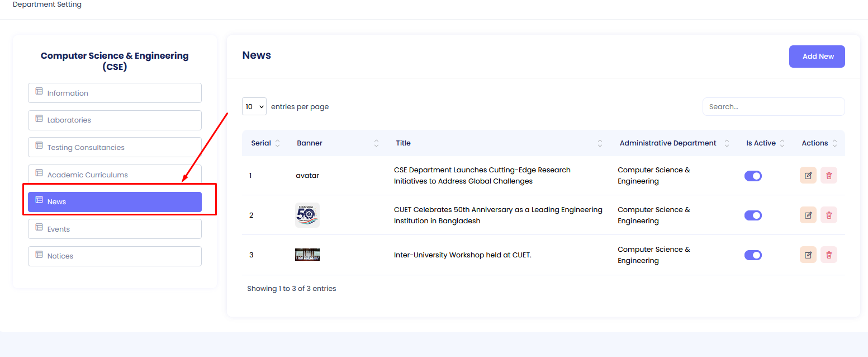Delete the Inter-University Workshop news entry
Viewport: 868px width, 357px height.
tap(828, 255)
